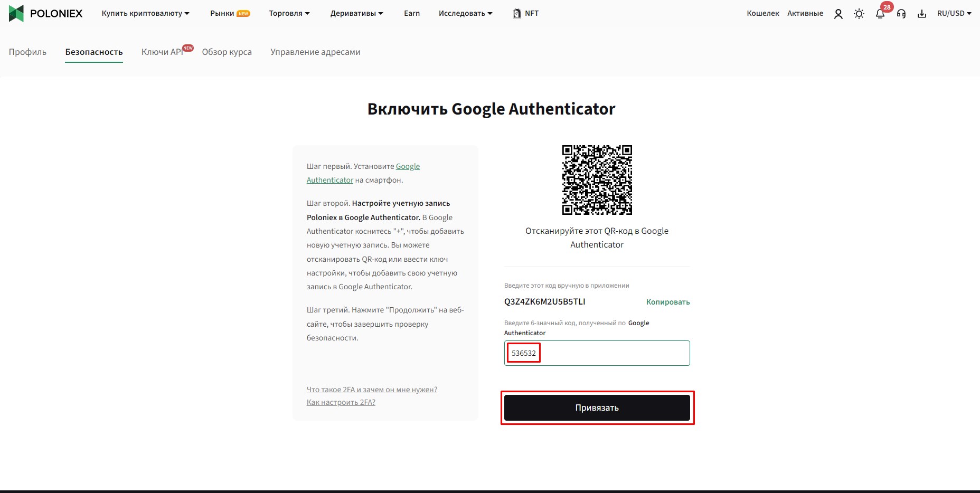Click the Шаг третий instruction paragraph
Screen dimensions: 980x493
pyautogui.click(x=385, y=324)
